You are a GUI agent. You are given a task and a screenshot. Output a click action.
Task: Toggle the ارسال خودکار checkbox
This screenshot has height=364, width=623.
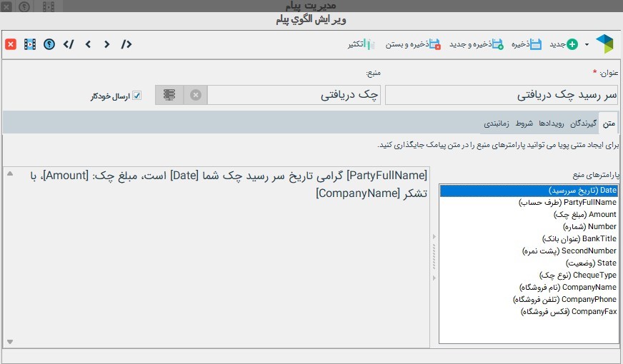point(137,96)
